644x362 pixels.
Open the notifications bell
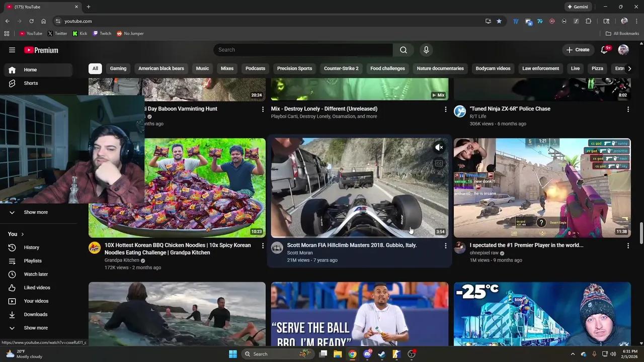(605, 50)
